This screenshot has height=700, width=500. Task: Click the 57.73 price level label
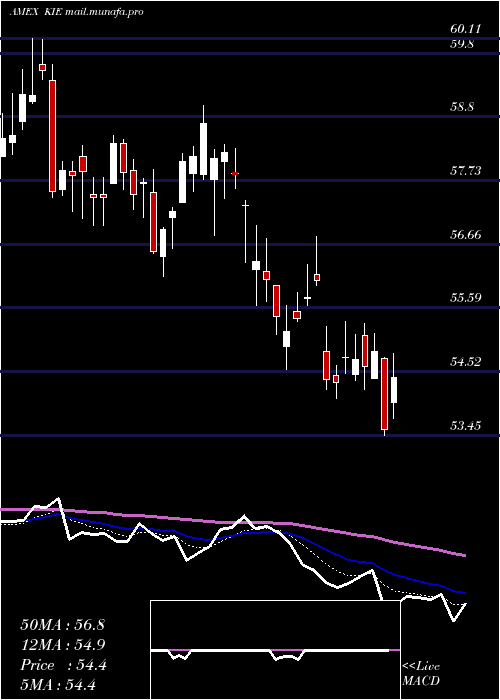[466, 171]
